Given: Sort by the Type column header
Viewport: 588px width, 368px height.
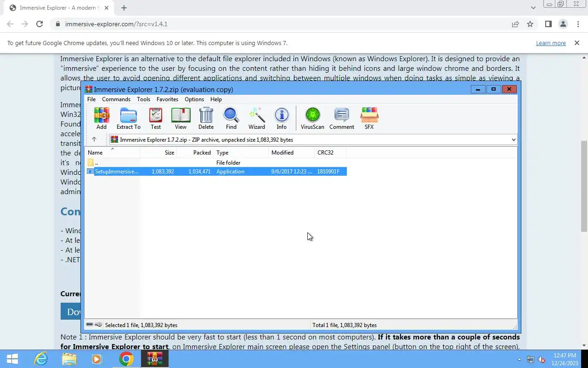Looking at the screenshot, I should (241, 152).
